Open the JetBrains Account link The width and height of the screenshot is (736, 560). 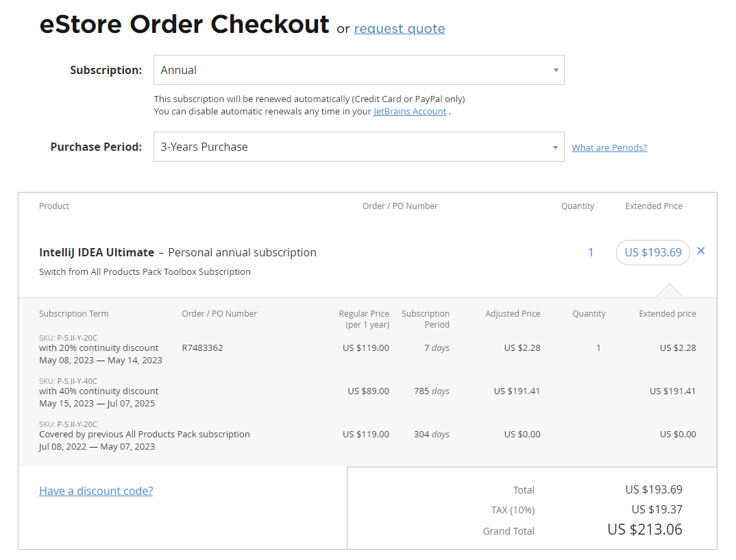pyautogui.click(x=410, y=112)
